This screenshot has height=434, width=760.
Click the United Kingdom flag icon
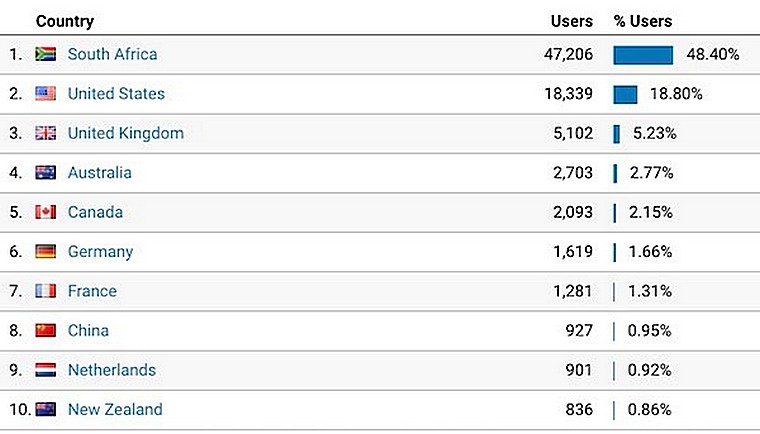pos(46,133)
